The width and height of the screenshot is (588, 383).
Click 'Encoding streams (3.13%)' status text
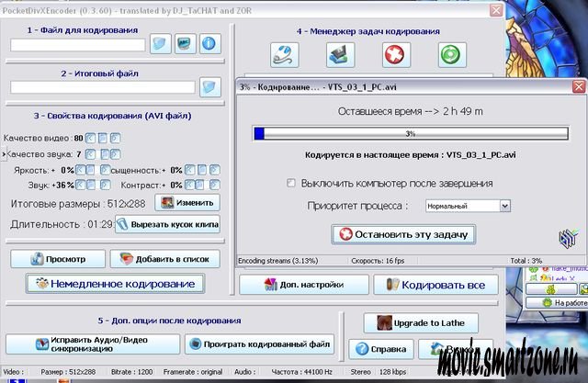tap(277, 261)
